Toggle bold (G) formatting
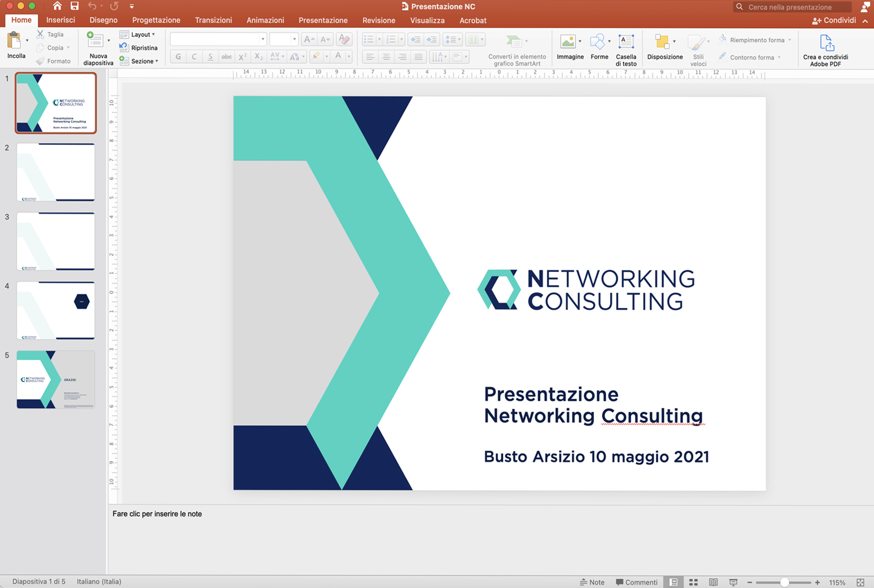Image resolution: width=874 pixels, height=588 pixels. [178, 56]
